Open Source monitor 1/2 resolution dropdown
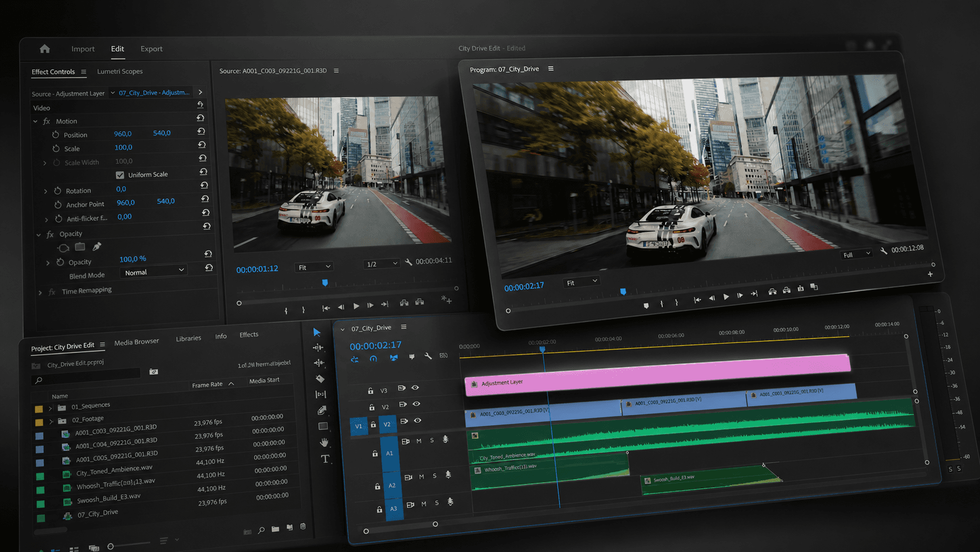This screenshot has height=552, width=980. pyautogui.click(x=381, y=264)
